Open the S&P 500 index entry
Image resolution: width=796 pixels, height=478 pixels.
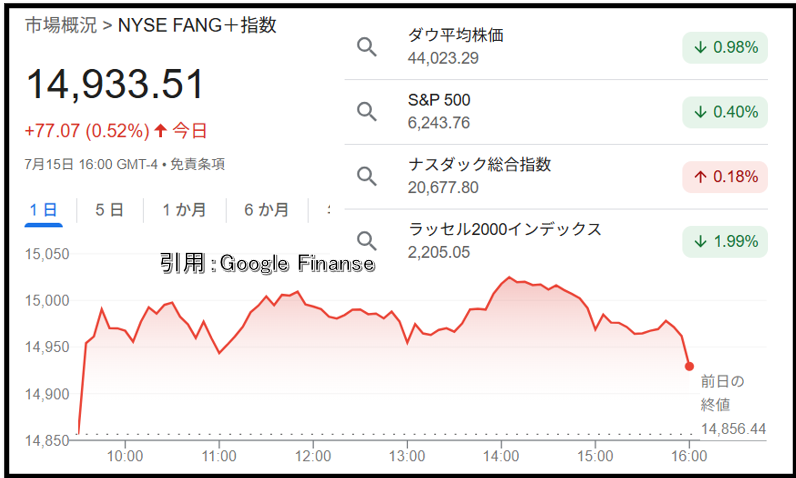556,112
